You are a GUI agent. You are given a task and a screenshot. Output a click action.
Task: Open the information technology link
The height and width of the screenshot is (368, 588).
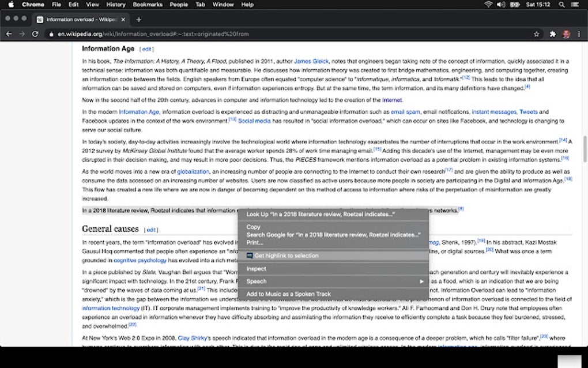(111, 308)
